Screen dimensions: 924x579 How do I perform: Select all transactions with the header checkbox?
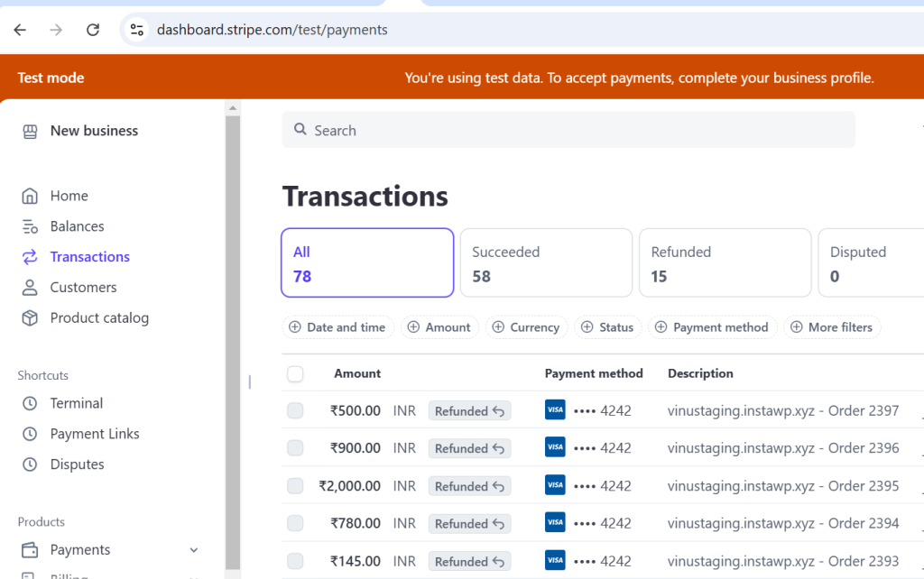tap(295, 373)
